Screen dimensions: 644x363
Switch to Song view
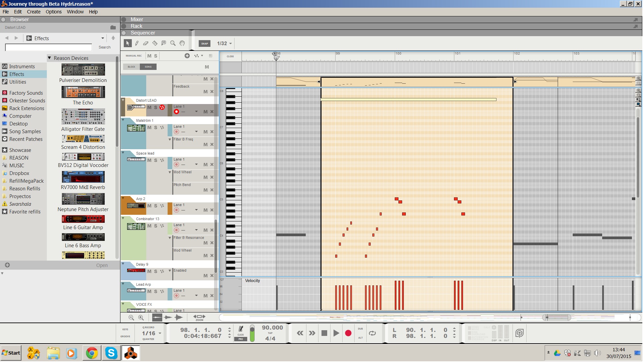[x=148, y=67]
